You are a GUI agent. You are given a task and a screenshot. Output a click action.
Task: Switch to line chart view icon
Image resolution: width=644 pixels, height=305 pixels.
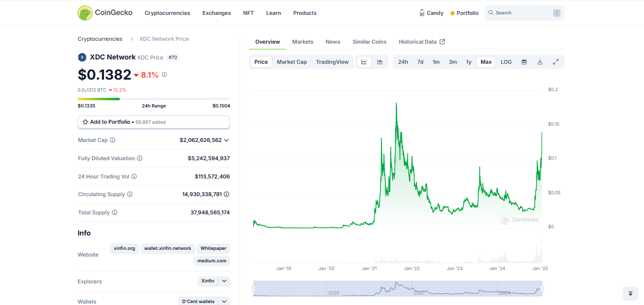coord(364,62)
